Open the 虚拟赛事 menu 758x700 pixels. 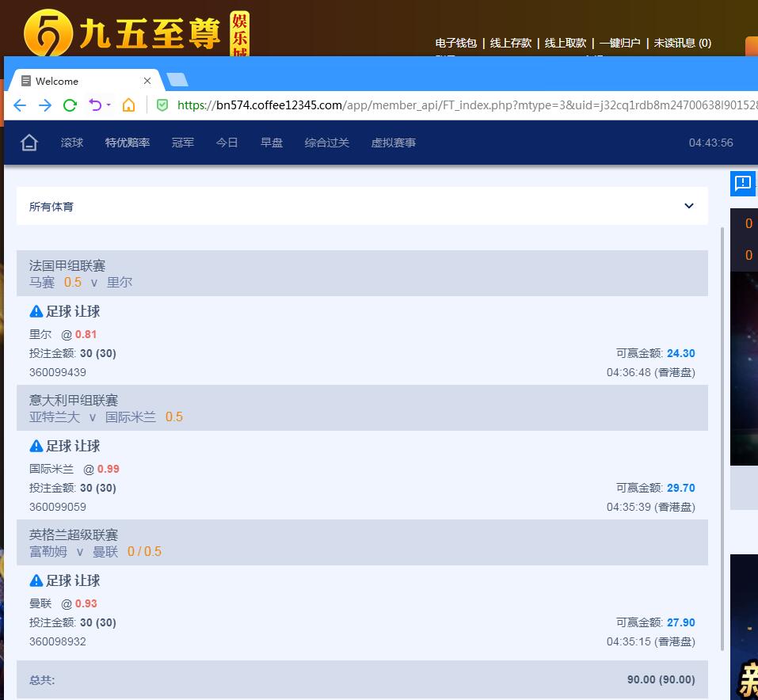394,143
